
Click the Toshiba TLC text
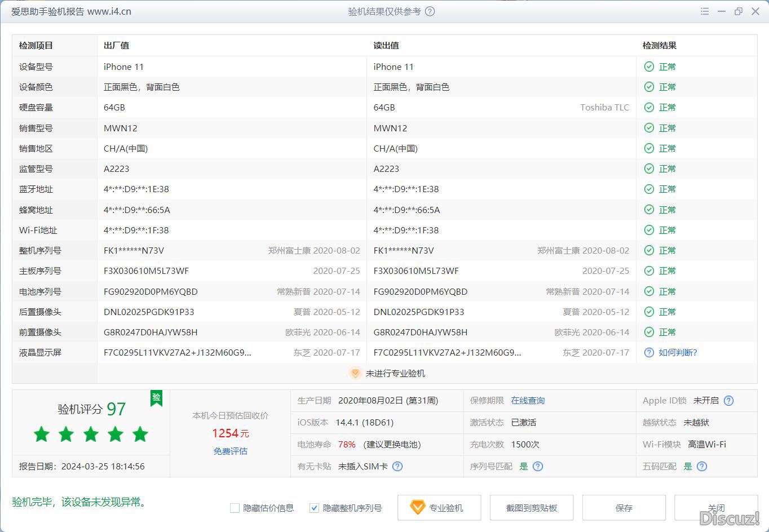coord(604,107)
